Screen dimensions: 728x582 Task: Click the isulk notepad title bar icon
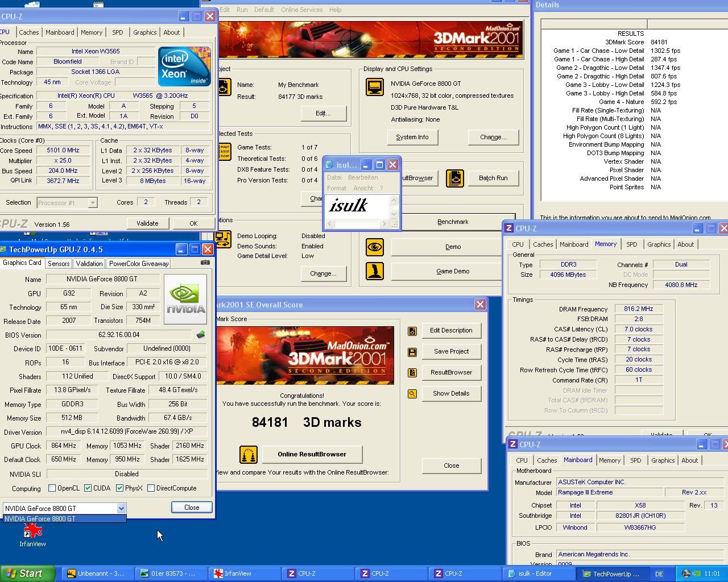(x=329, y=165)
